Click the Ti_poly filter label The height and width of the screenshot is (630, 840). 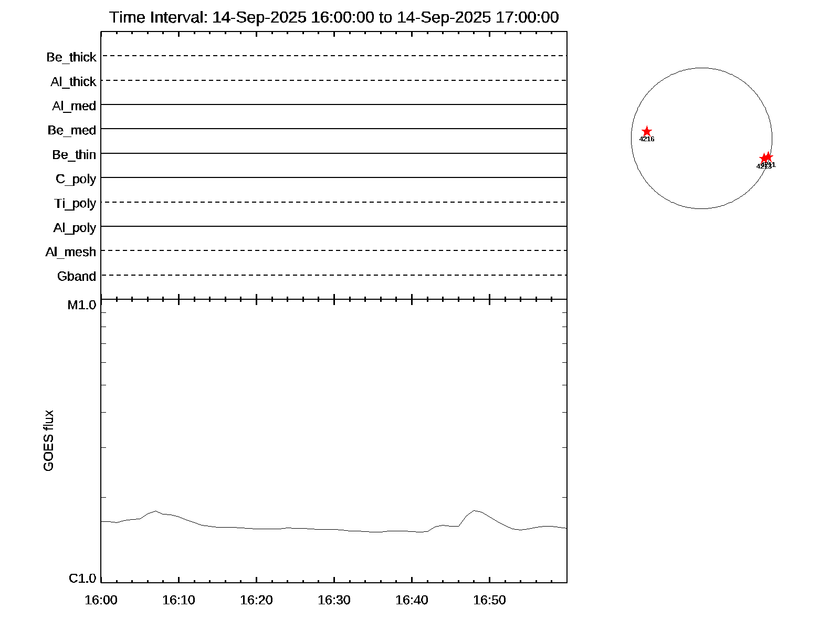click(75, 203)
